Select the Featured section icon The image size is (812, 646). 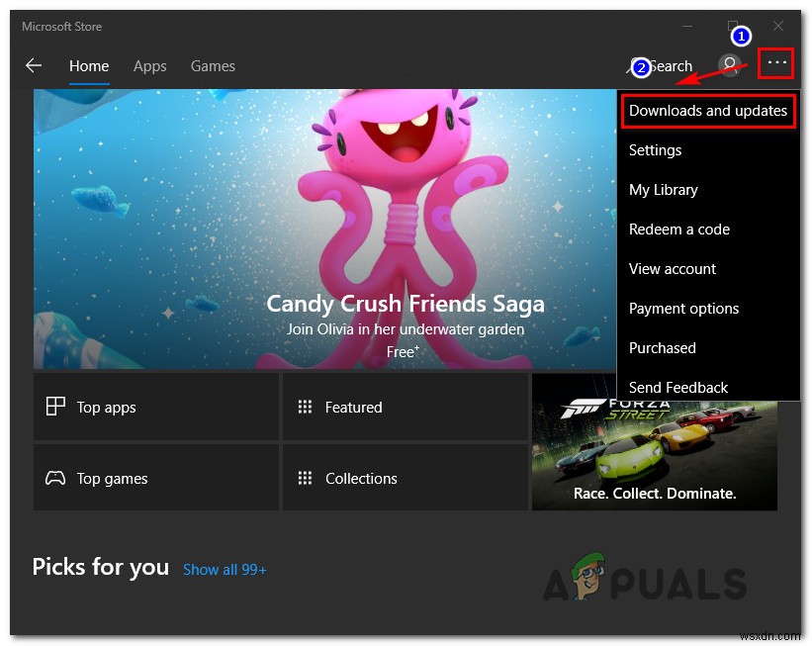click(x=305, y=407)
